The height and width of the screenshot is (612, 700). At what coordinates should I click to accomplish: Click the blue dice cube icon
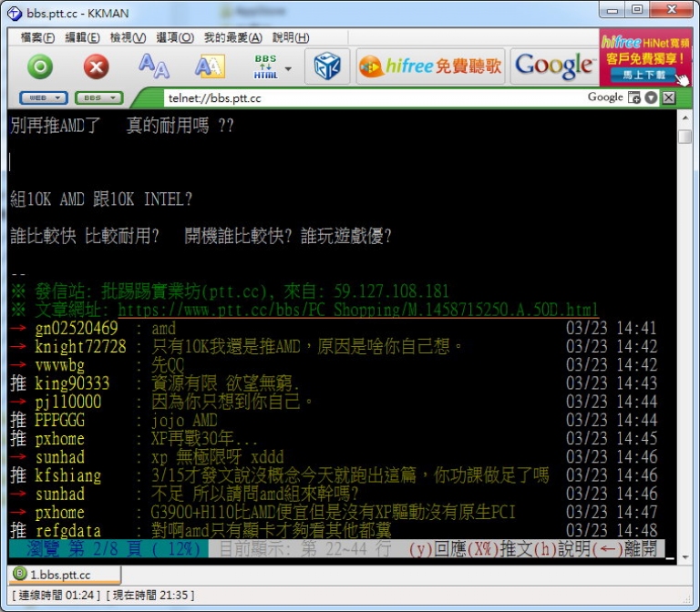327,66
